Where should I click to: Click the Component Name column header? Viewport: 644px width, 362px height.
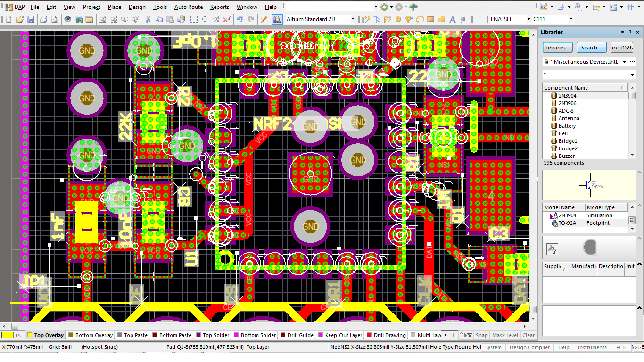(x=585, y=88)
